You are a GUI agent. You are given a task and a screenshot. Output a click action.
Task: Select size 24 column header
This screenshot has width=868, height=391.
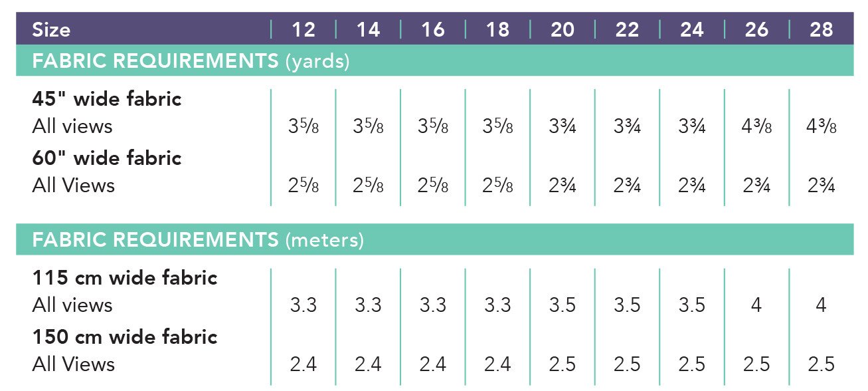692,30
